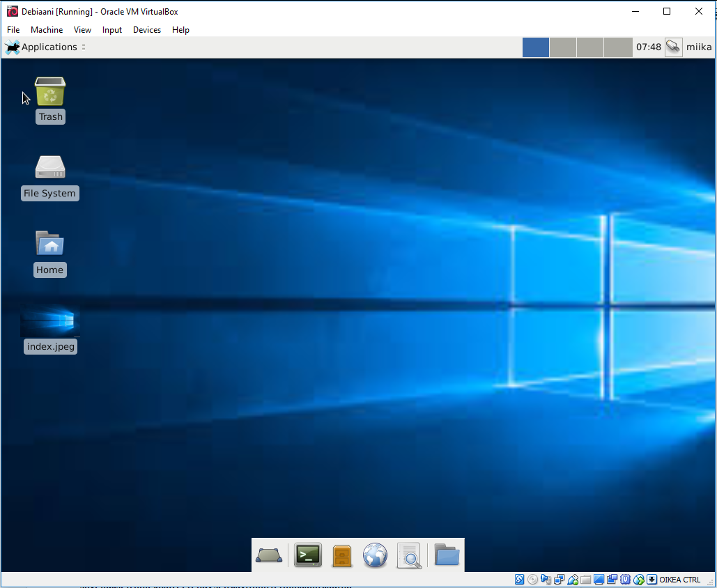Open VirtualBox Devices menu
The width and height of the screenshot is (717, 588).
coord(147,30)
